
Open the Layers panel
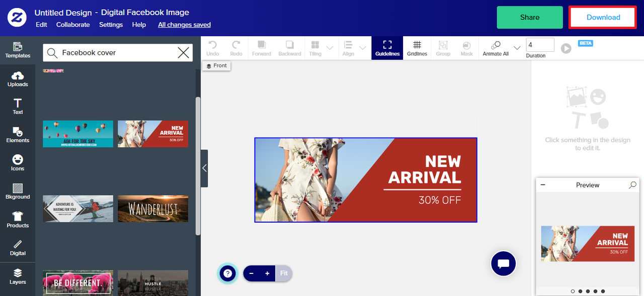point(18,276)
